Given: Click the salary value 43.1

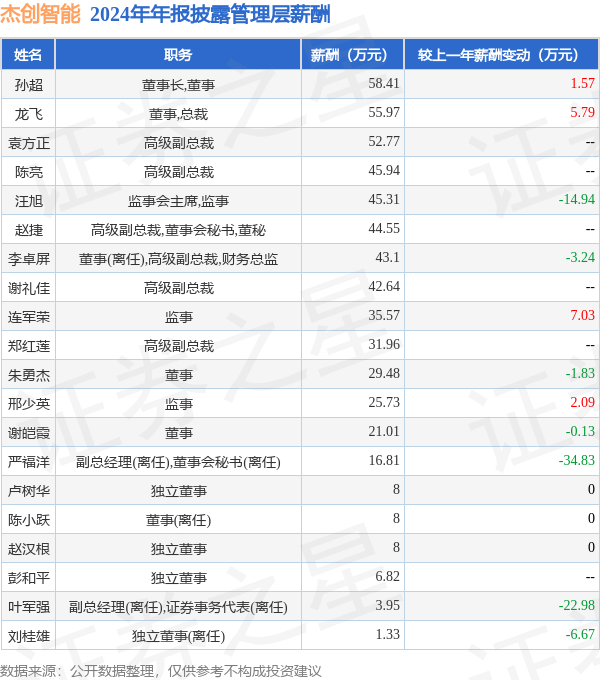Looking at the screenshot, I should [x=387, y=258].
